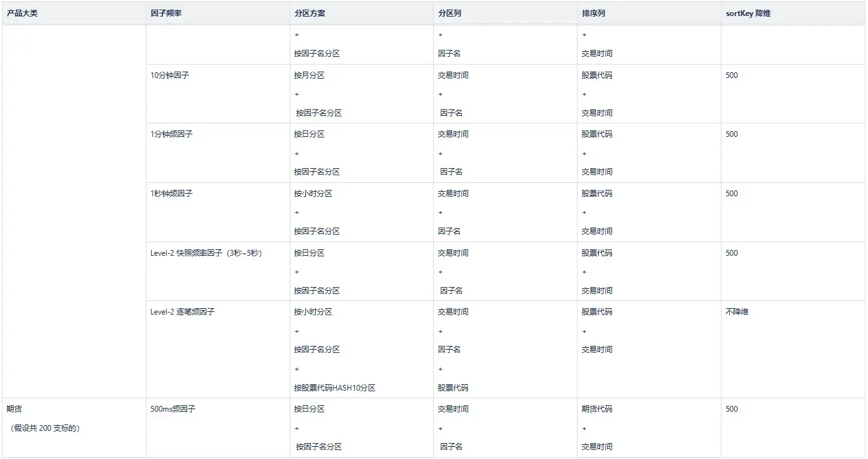Image resolution: width=868 pixels, height=459 pixels.
Task: Click 按小时分区 in the 1秒钟频因子 row
Action: [x=313, y=193]
